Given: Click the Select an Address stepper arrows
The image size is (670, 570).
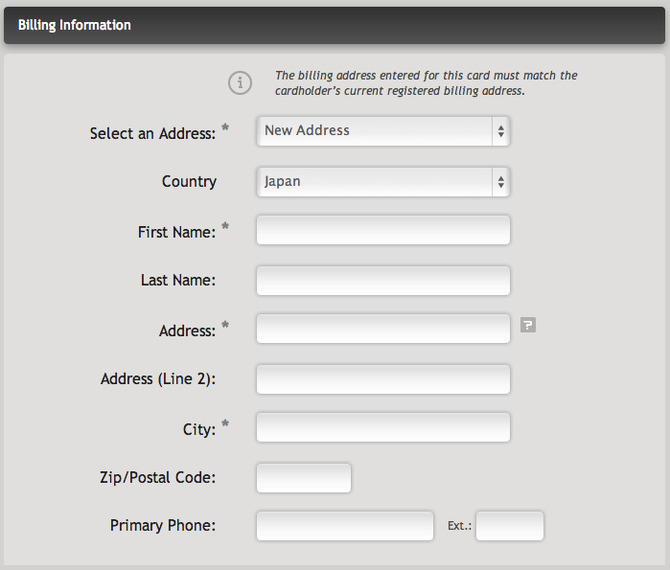Looking at the screenshot, I should pos(501,131).
